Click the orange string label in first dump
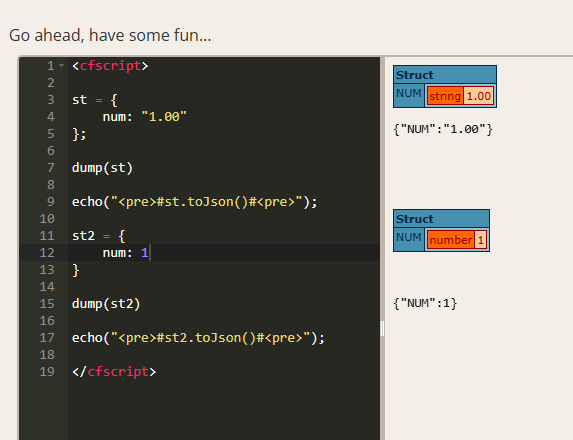 [445, 96]
